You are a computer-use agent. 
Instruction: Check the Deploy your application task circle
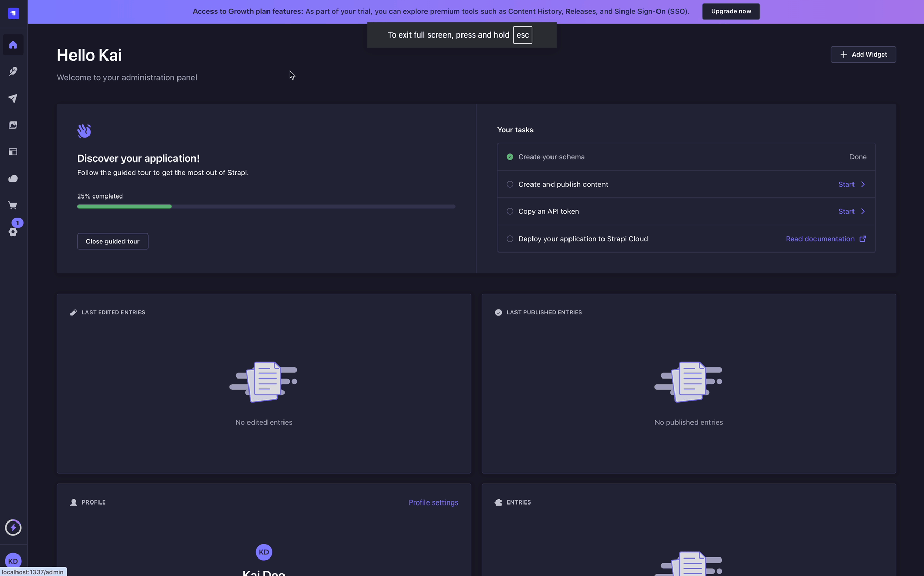[x=510, y=239]
